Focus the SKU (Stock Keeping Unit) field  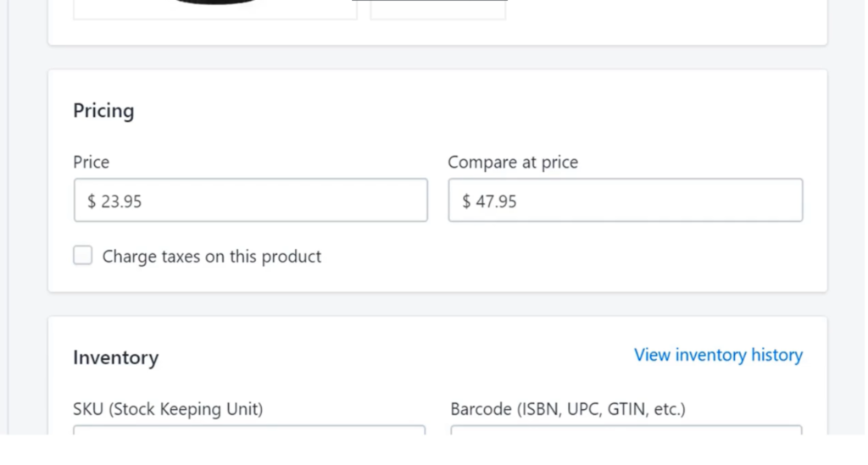pyautogui.click(x=249, y=429)
